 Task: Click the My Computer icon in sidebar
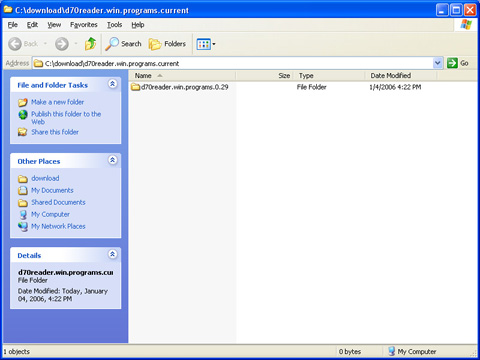click(23, 214)
